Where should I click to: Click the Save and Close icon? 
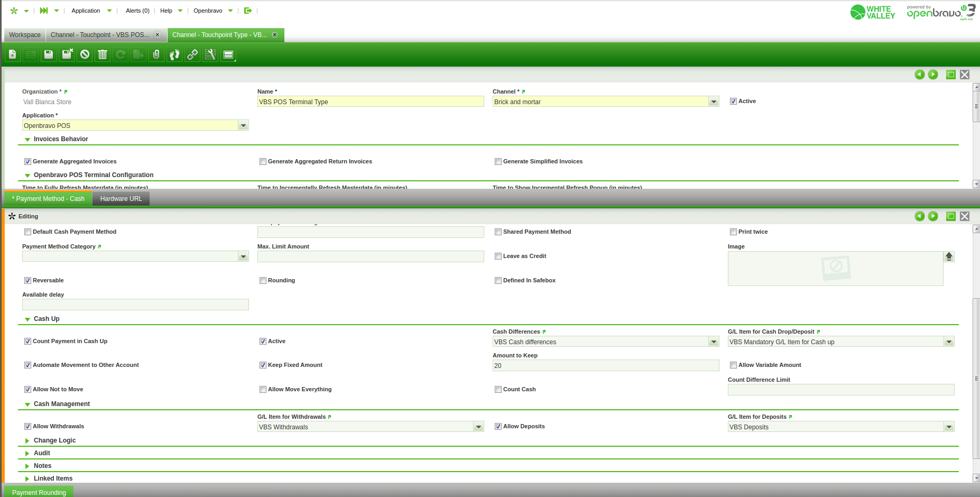67,54
